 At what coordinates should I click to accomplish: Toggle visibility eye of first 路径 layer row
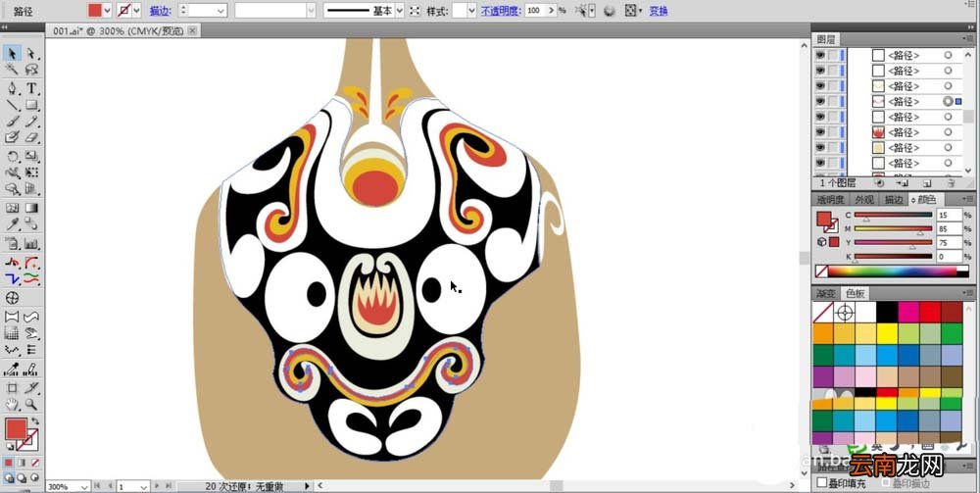(820, 55)
